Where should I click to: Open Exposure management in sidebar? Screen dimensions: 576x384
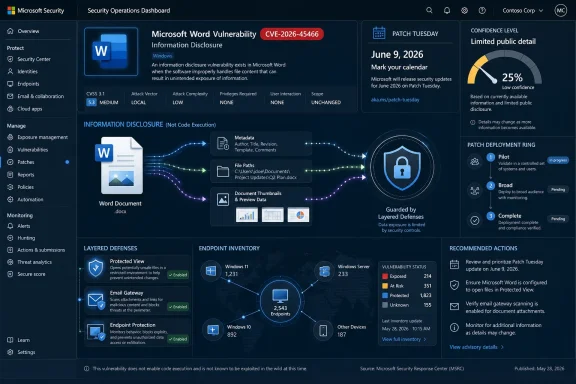click(37, 137)
